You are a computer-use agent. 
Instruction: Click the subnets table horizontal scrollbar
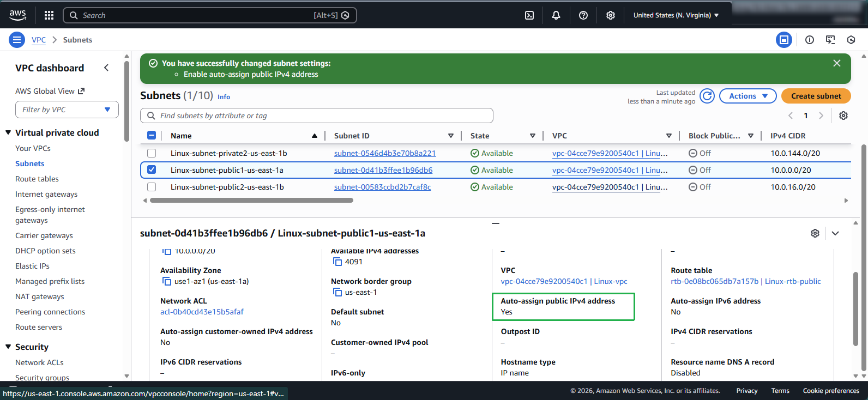pyautogui.click(x=251, y=201)
